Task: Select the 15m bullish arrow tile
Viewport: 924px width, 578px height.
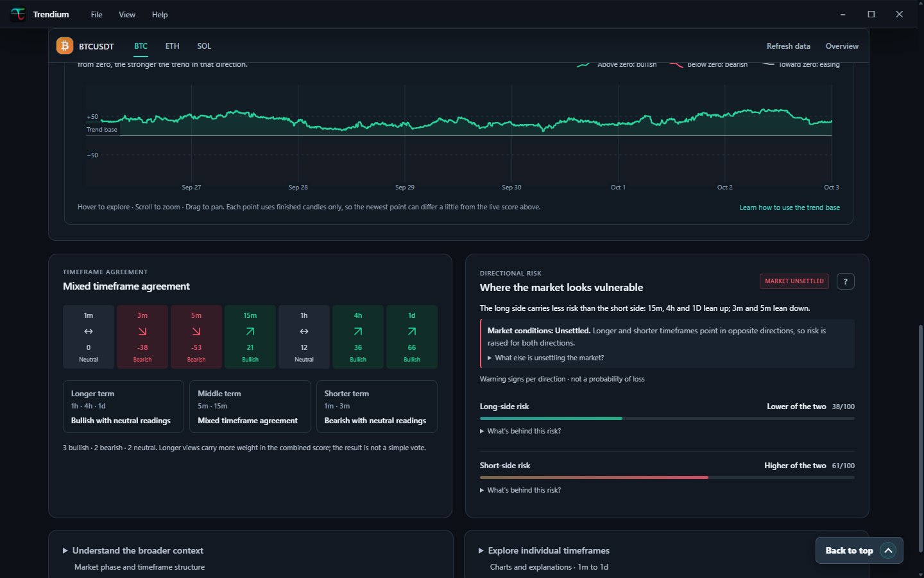Action: 250,337
